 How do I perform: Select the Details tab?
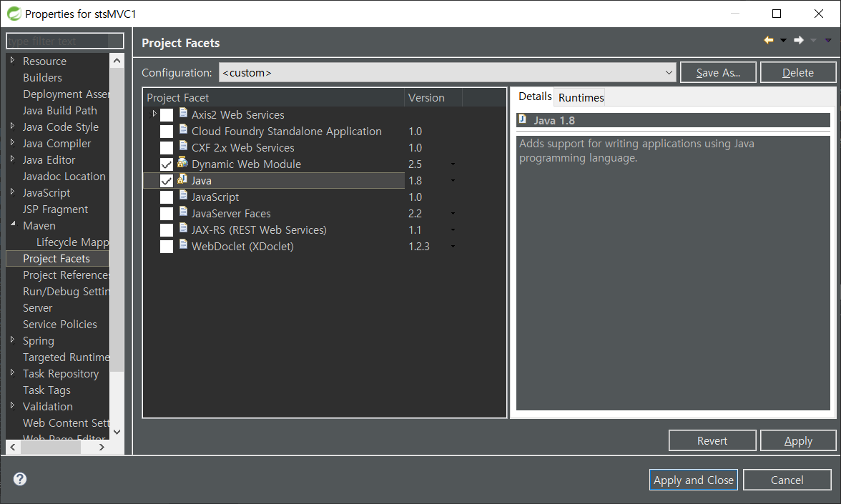point(535,97)
